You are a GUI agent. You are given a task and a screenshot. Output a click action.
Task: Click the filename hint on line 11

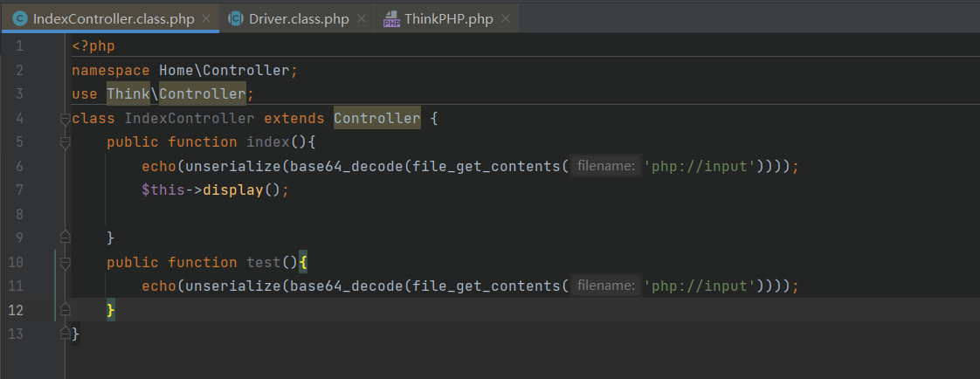[605, 286]
